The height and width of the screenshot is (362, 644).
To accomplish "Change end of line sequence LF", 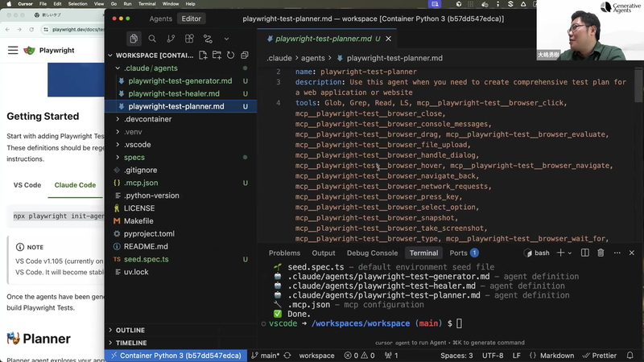I will tap(517, 356).
